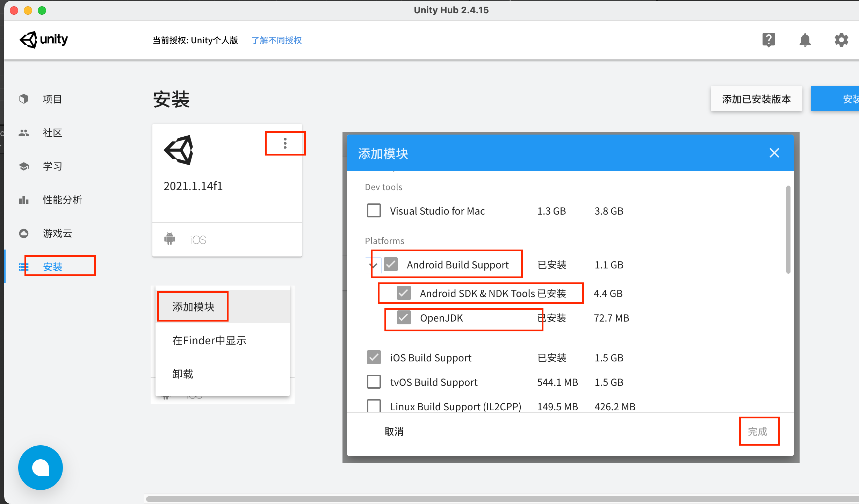Screen dimensions: 859x504
Task: Check tvOS Build Support
Action: (x=374, y=382)
